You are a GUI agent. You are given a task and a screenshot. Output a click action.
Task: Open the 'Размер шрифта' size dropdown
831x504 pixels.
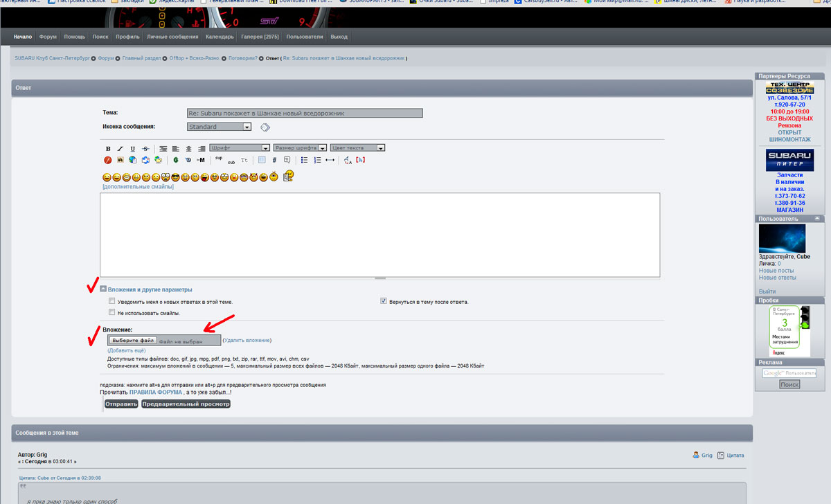299,147
